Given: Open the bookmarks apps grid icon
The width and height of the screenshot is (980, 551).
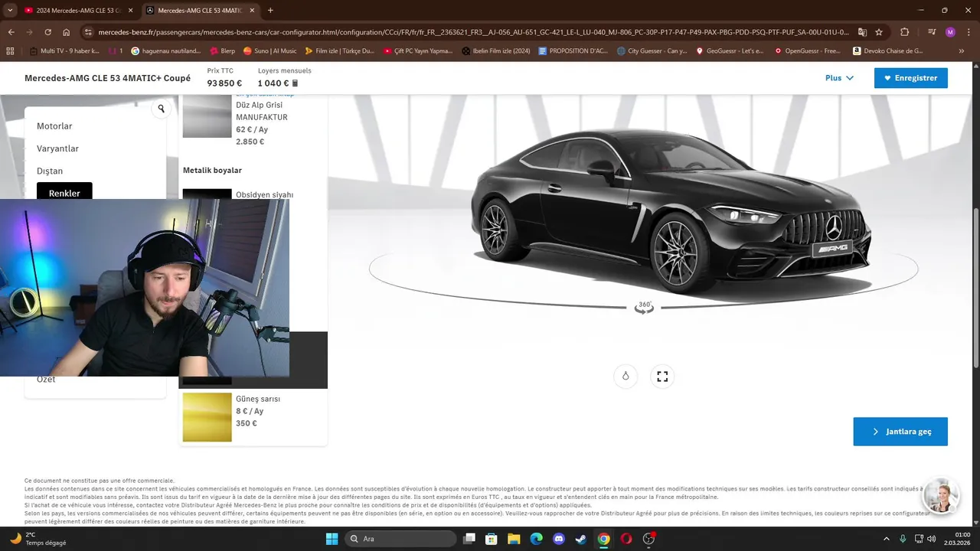Looking at the screenshot, I should point(10,51).
